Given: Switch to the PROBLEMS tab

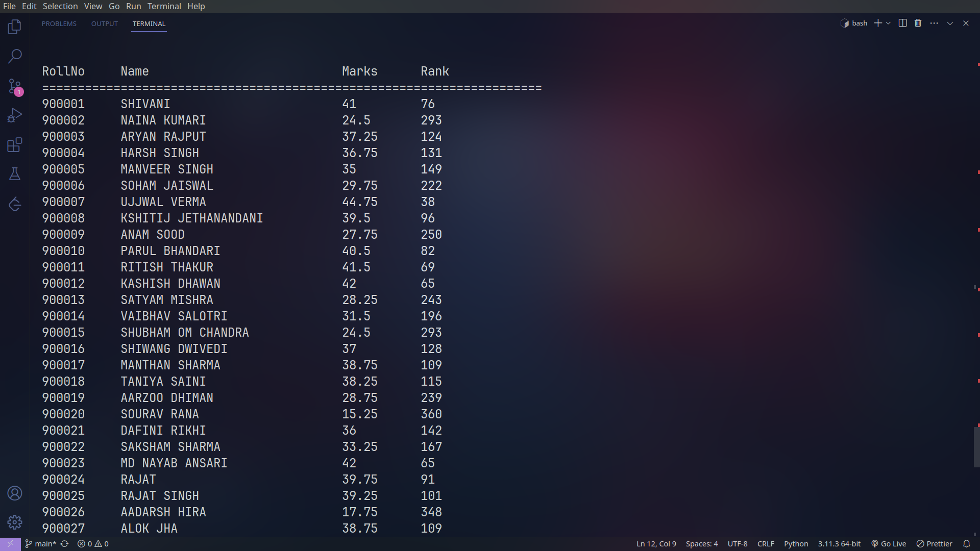Looking at the screenshot, I should click(59, 24).
